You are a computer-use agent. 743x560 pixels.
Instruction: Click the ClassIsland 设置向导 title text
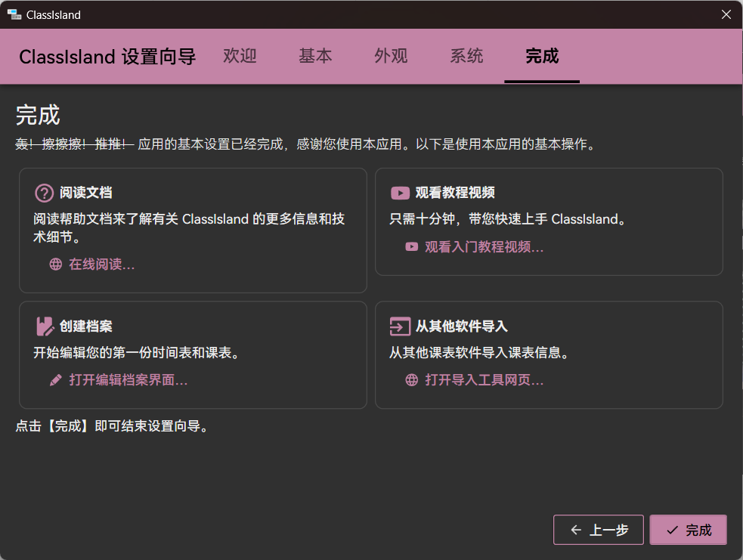tap(107, 57)
